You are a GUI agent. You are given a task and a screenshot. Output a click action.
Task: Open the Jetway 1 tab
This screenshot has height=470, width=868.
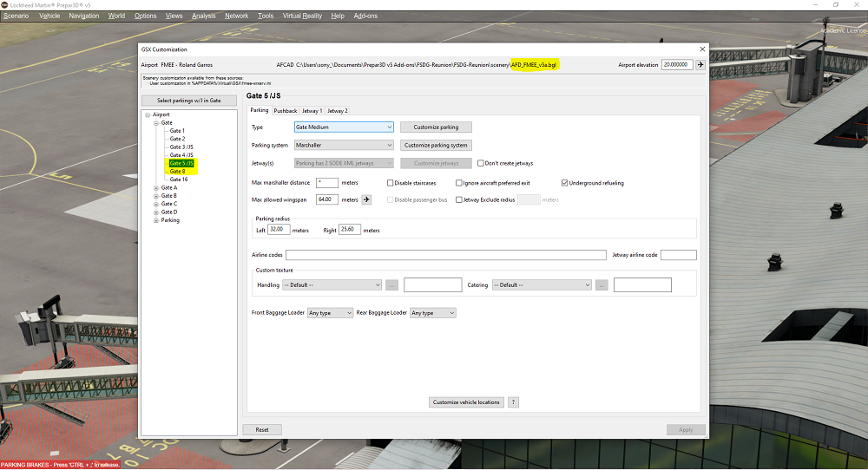coord(312,111)
